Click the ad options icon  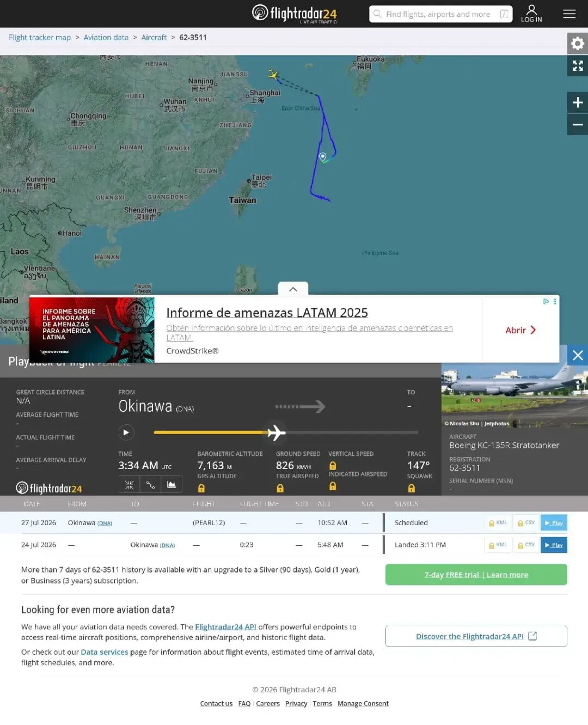(x=555, y=301)
